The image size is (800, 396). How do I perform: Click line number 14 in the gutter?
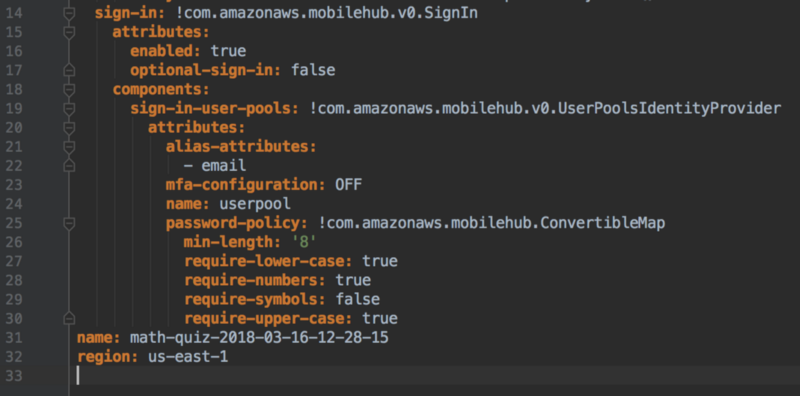(x=12, y=13)
